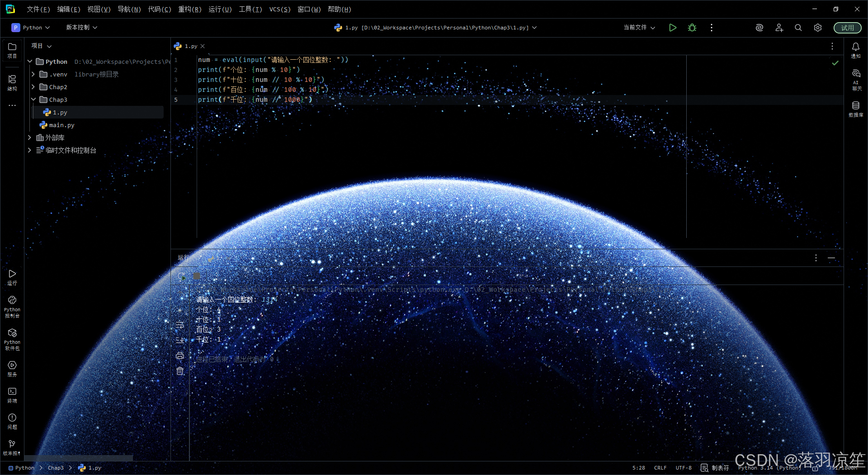The width and height of the screenshot is (868, 475).
Task: Open the 版本控制 dropdown
Action: point(82,28)
